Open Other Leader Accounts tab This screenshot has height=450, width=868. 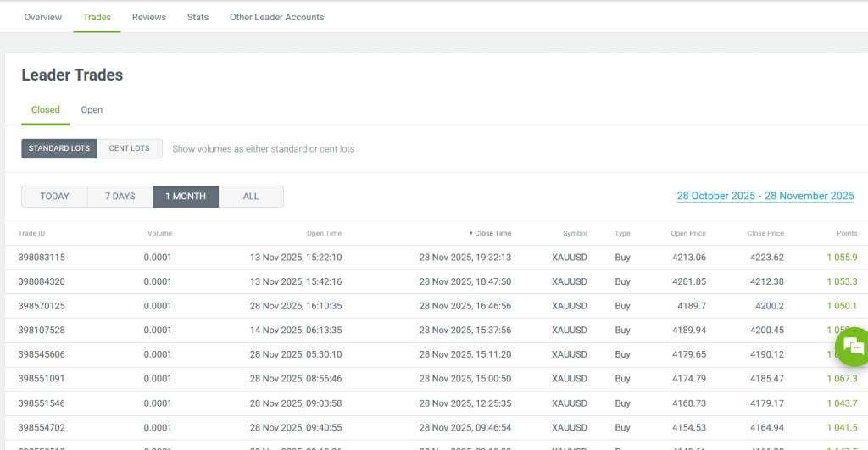pyautogui.click(x=276, y=17)
